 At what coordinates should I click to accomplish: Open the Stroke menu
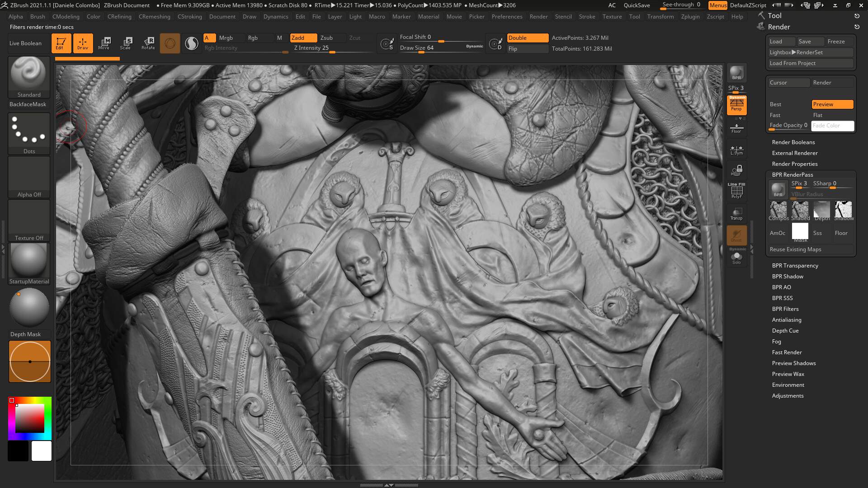pos(587,17)
